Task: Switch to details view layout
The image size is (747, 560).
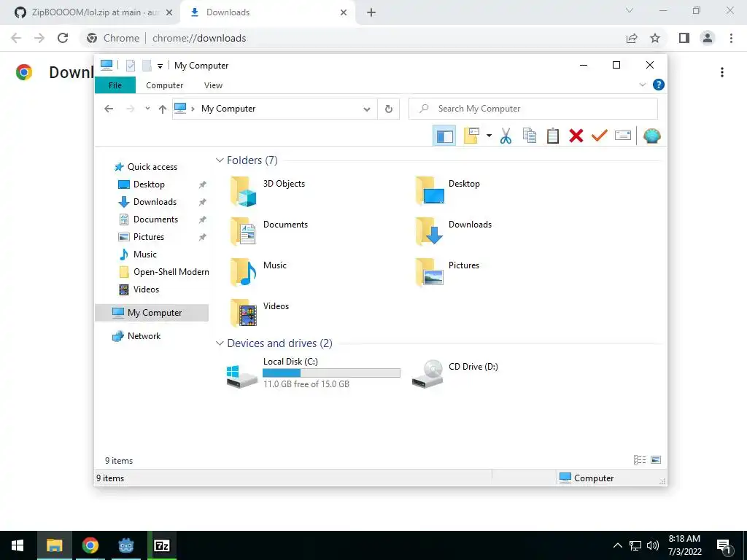Action: click(x=639, y=459)
